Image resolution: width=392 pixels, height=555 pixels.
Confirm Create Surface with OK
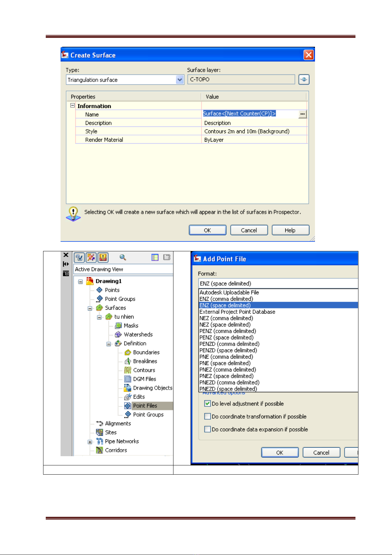207,230
